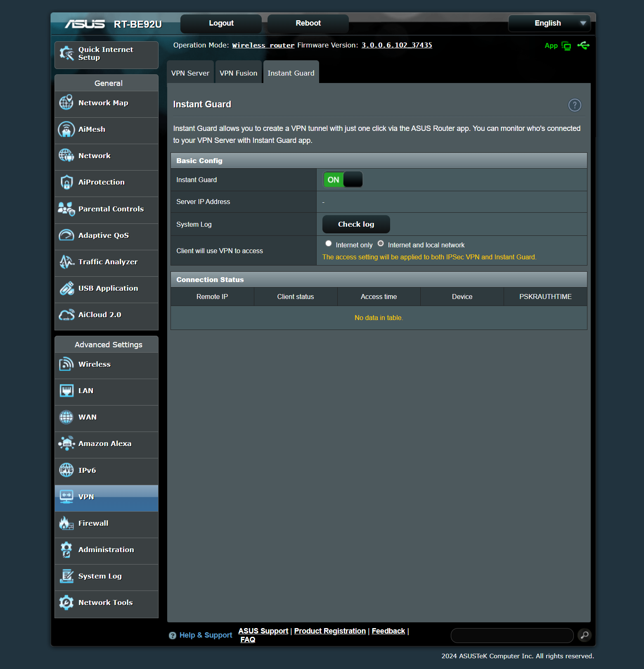Open the Wireless router operation mode link
644x669 pixels.
pos(263,45)
